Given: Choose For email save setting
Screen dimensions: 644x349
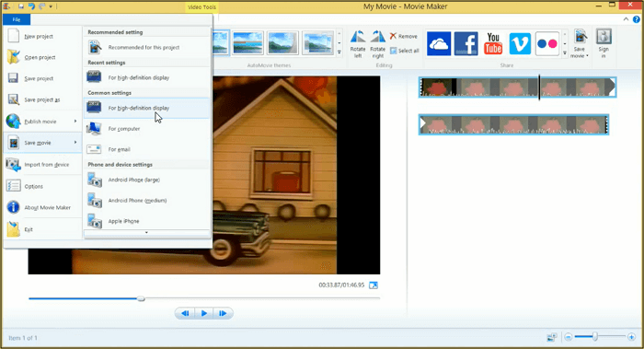Looking at the screenshot, I should coord(146,149).
